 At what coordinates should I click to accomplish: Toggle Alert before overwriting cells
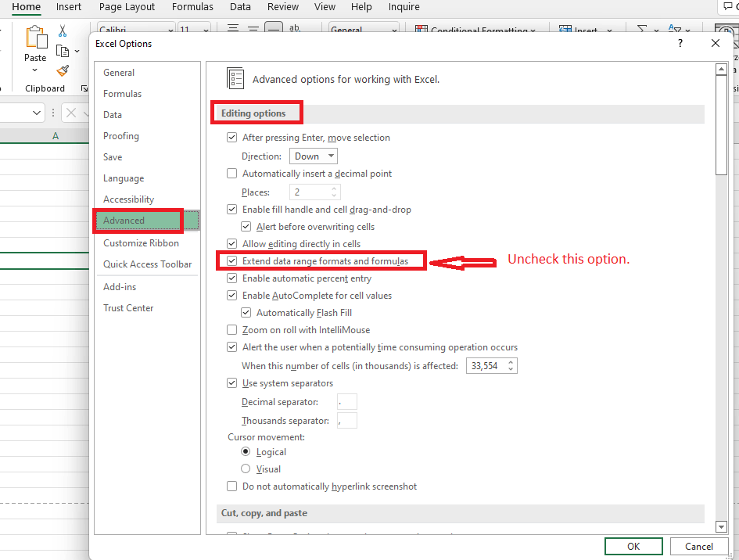click(246, 227)
